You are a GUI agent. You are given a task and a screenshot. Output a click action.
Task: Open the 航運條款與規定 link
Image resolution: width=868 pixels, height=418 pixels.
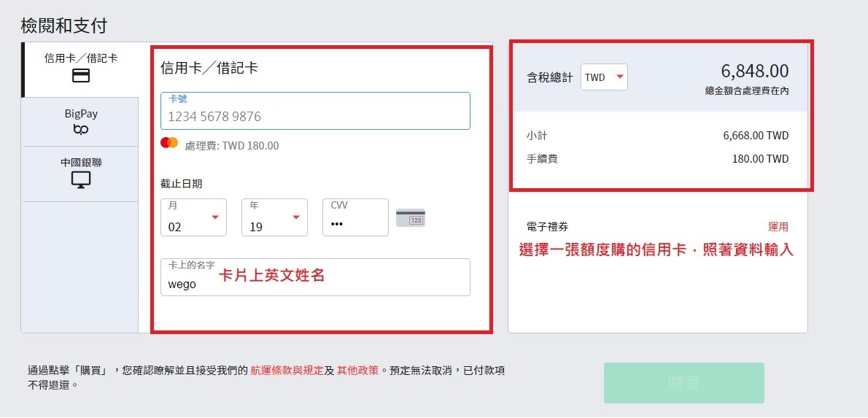287,371
